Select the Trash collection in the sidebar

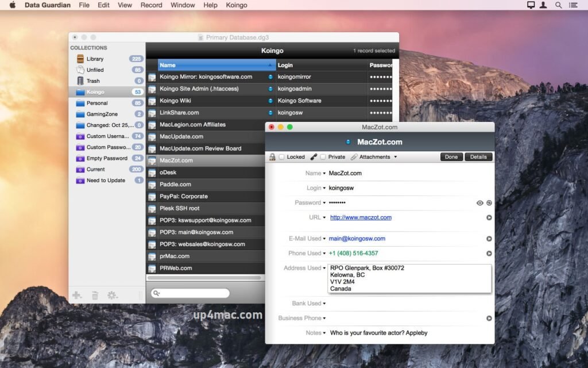pyautogui.click(x=92, y=80)
